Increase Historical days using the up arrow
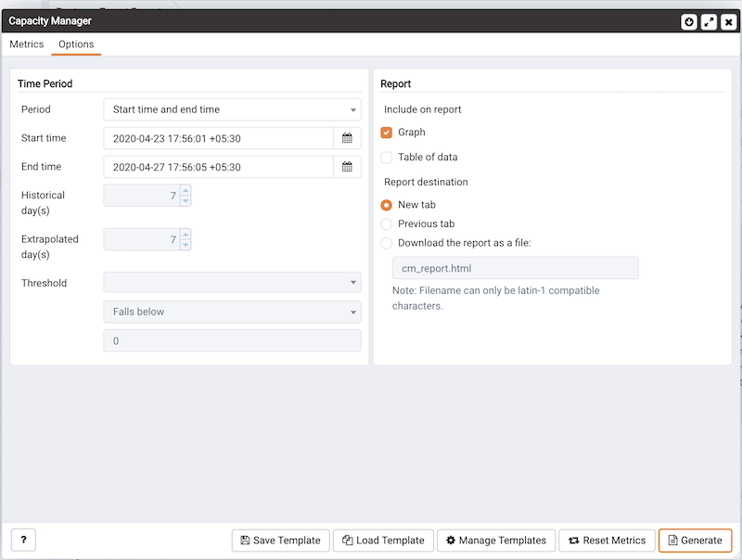Image resolution: width=742 pixels, height=560 pixels. pyautogui.click(x=185, y=190)
